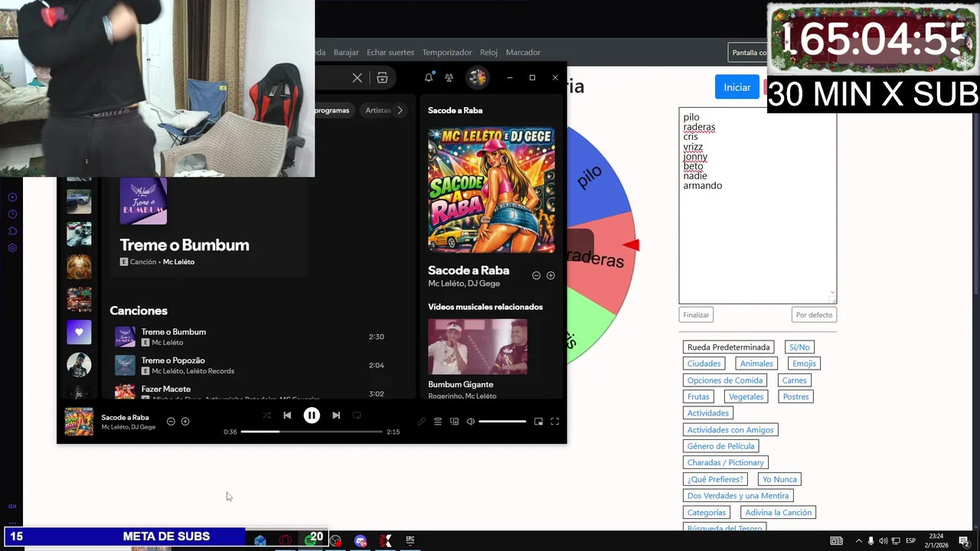Open the Marcador menu item
Image resolution: width=980 pixels, height=551 pixels.
point(523,52)
